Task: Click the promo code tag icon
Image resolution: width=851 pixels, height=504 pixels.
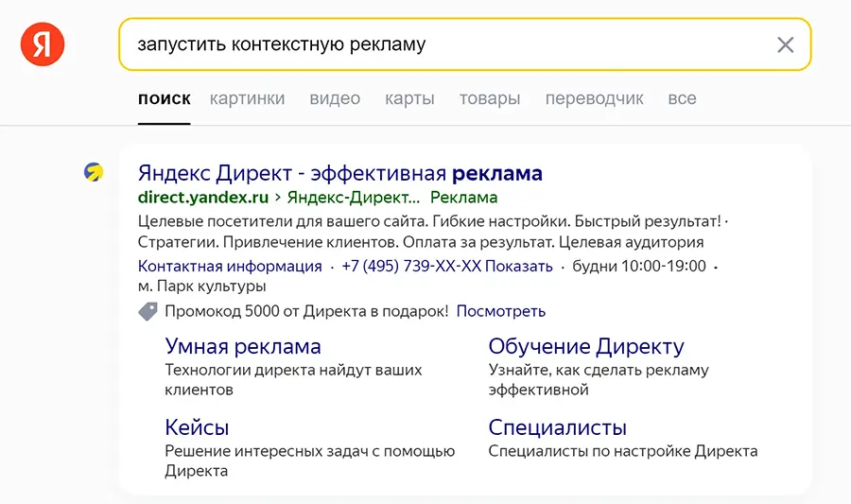Action: [148, 311]
